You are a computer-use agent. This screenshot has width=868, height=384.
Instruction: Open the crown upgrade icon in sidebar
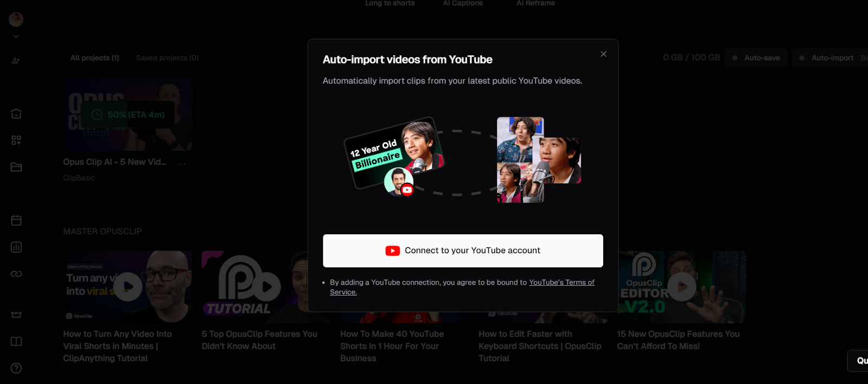click(16, 315)
